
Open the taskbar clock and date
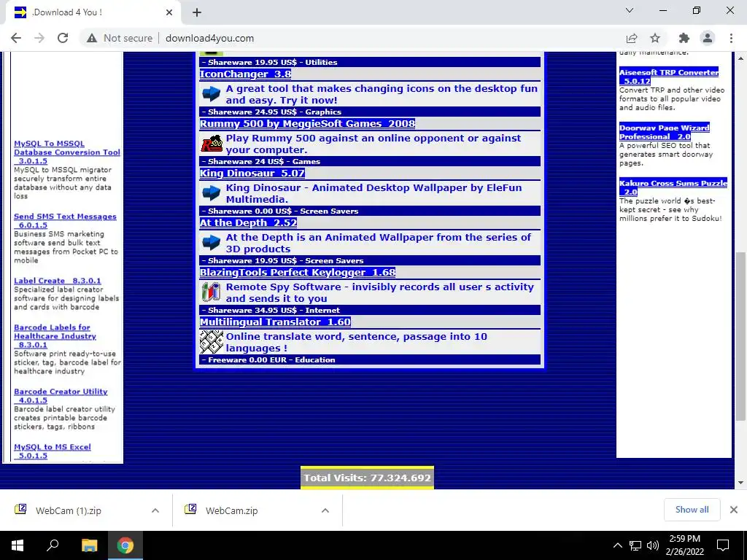[x=684, y=545]
